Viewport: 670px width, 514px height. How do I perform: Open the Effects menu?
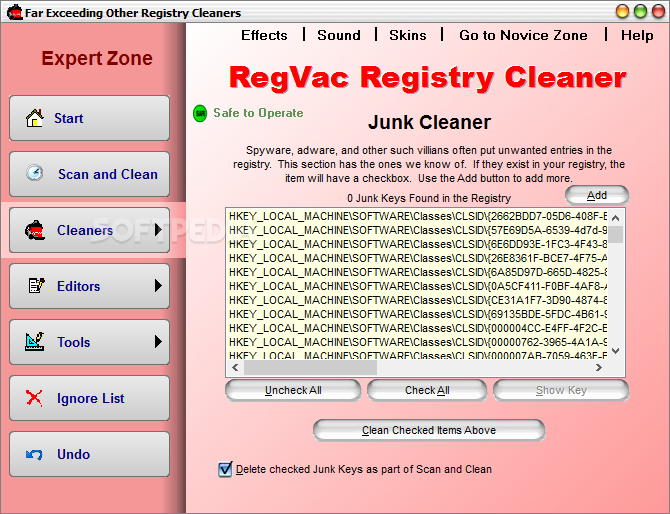point(264,35)
